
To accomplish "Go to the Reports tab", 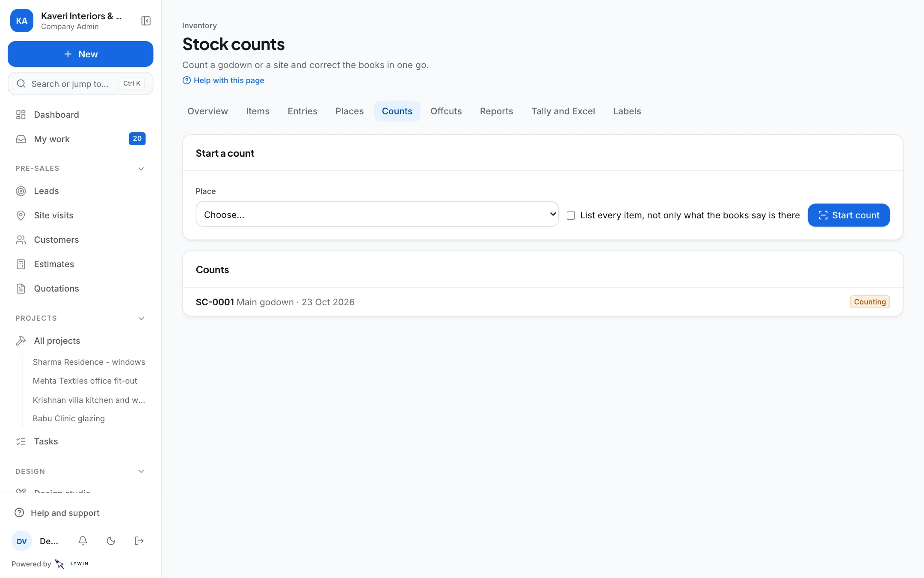I will click(496, 111).
